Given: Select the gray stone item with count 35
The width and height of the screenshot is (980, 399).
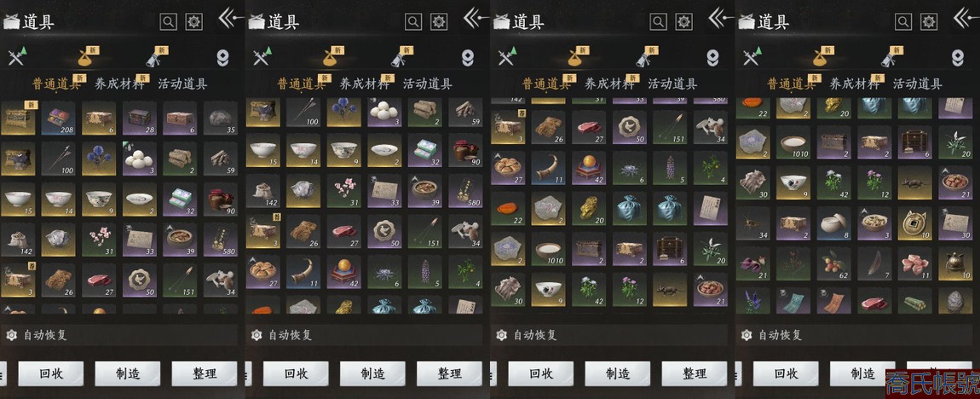Looking at the screenshot, I should tap(220, 119).
